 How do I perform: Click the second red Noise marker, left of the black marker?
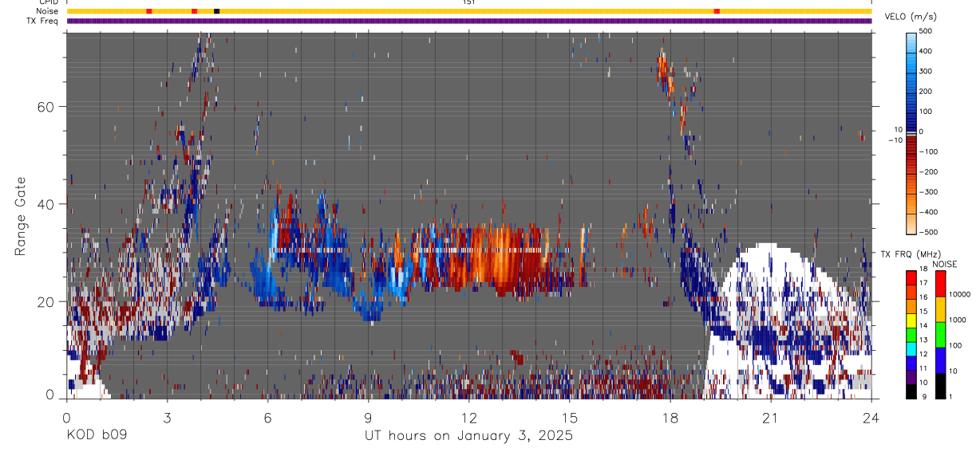point(195,11)
